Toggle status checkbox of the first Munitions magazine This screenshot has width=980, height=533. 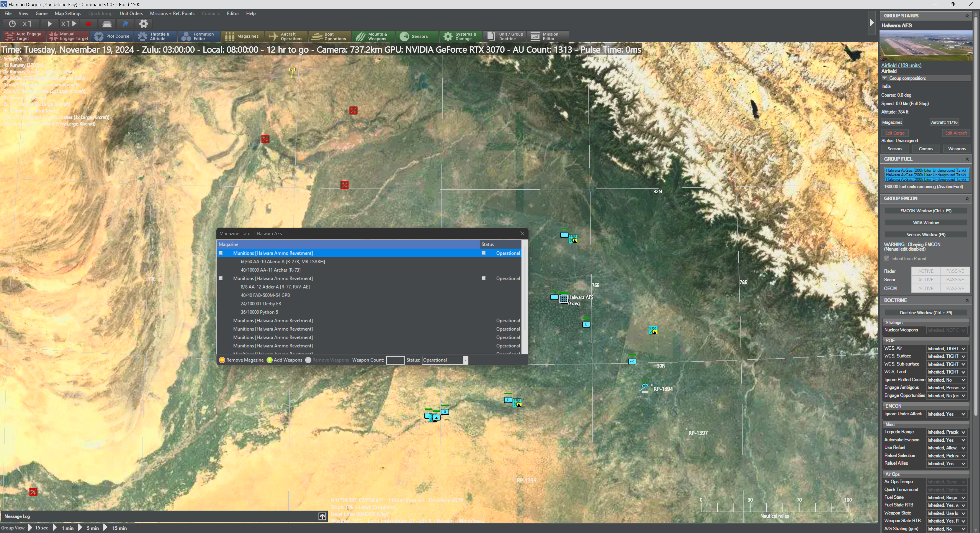(484, 253)
